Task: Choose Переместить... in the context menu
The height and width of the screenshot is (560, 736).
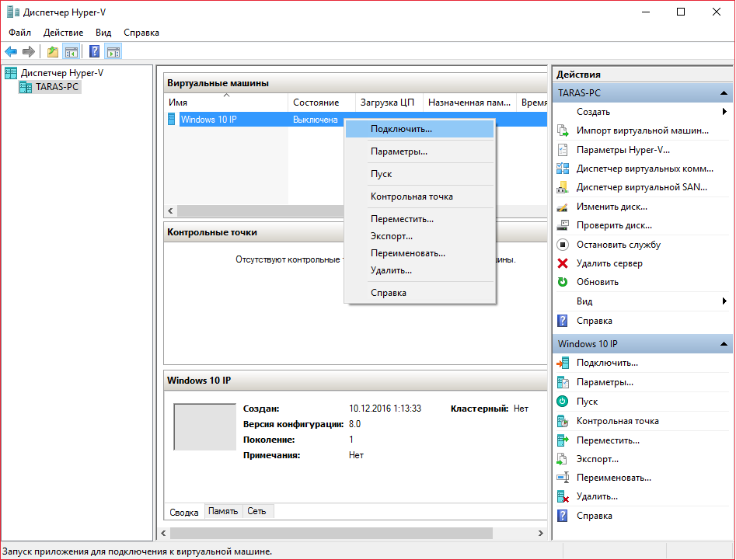Action: coord(420,219)
